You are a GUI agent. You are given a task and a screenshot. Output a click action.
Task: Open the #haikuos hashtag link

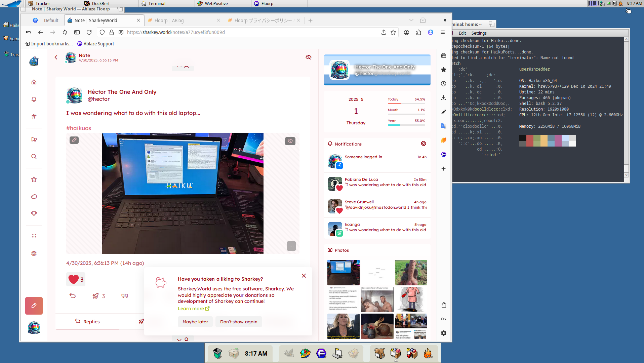click(x=79, y=128)
